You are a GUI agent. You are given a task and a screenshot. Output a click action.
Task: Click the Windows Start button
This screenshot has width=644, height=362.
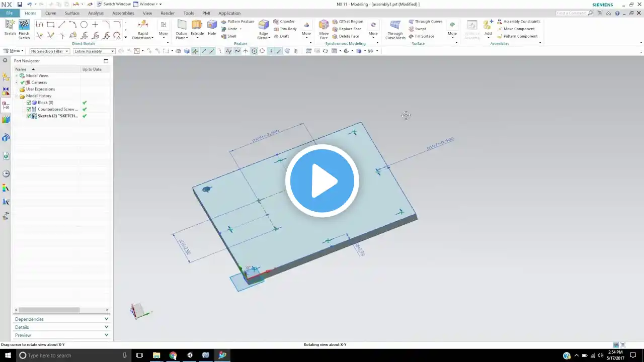pos(7,355)
